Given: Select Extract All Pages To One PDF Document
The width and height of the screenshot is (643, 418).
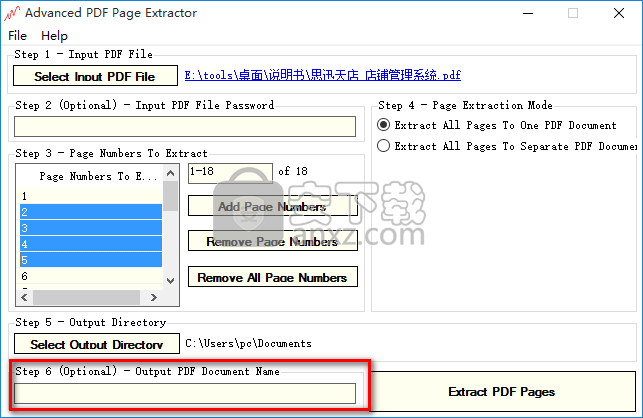Looking at the screenshot, I should coord(497,125).
